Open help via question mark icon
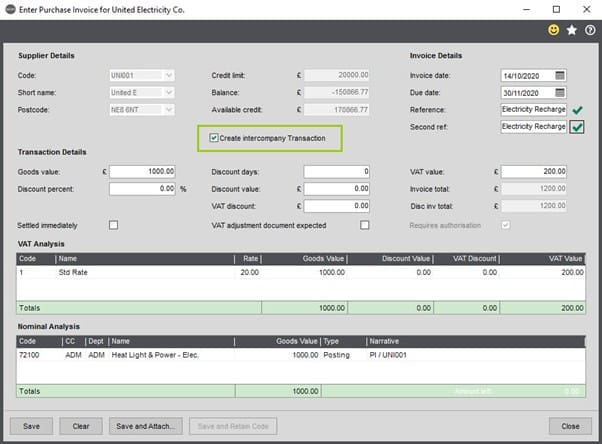 point(590,30)
